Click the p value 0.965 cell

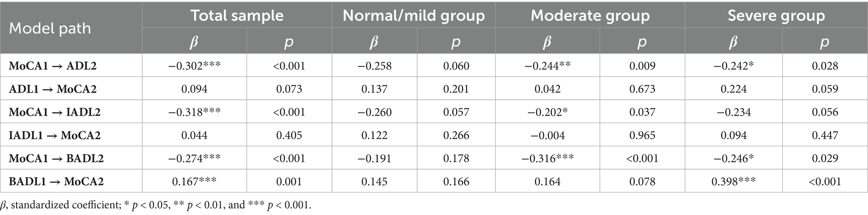(x=642, y=135)
